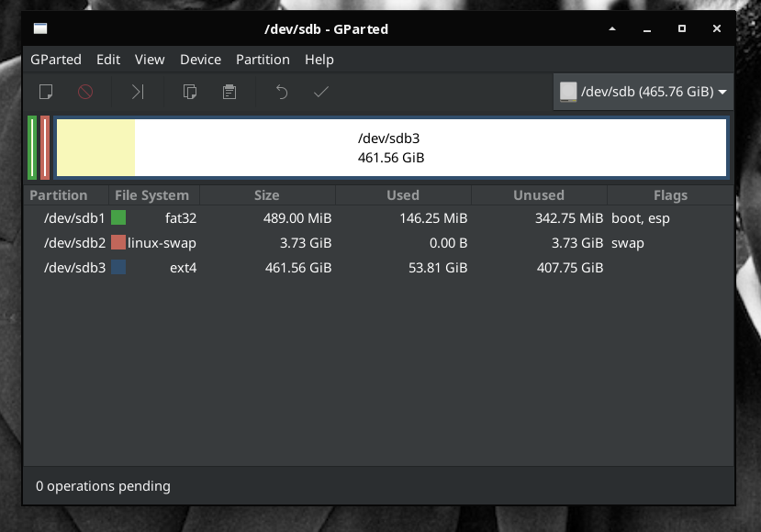Click the Paste partition toolbar icon
The image size is (761, 532).
(229, 92)
